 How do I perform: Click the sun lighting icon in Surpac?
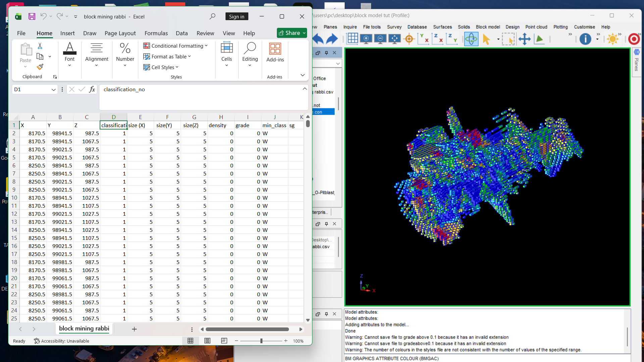(612, 39)
